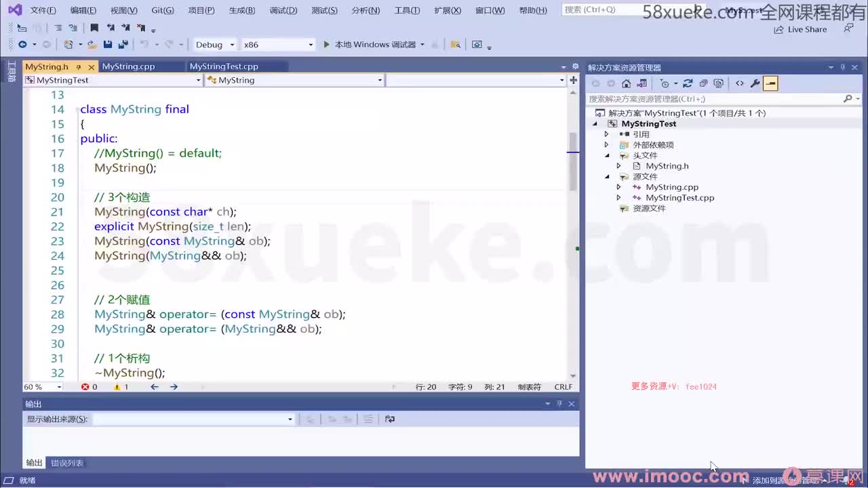Screen dimensions: 868x488
Task: Click the navigate backward arrow icon
Action: click(x=22, y=44)
